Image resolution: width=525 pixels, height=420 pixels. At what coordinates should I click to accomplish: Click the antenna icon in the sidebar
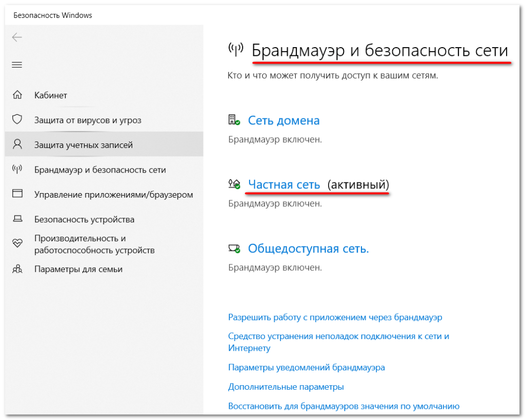(x=17, y=169)
